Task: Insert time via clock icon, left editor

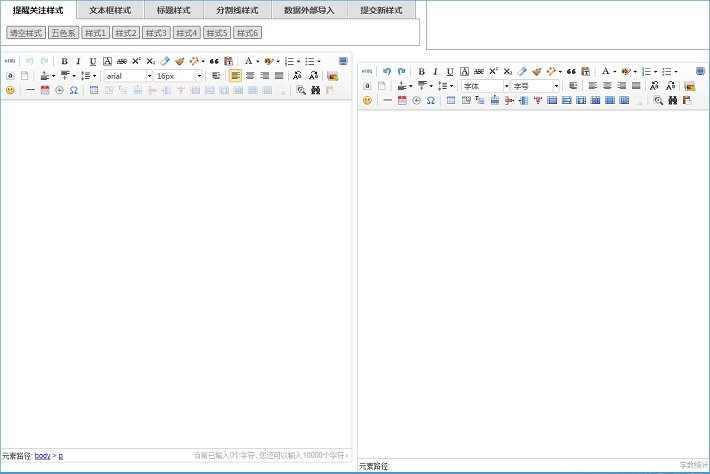Action: 59,90
